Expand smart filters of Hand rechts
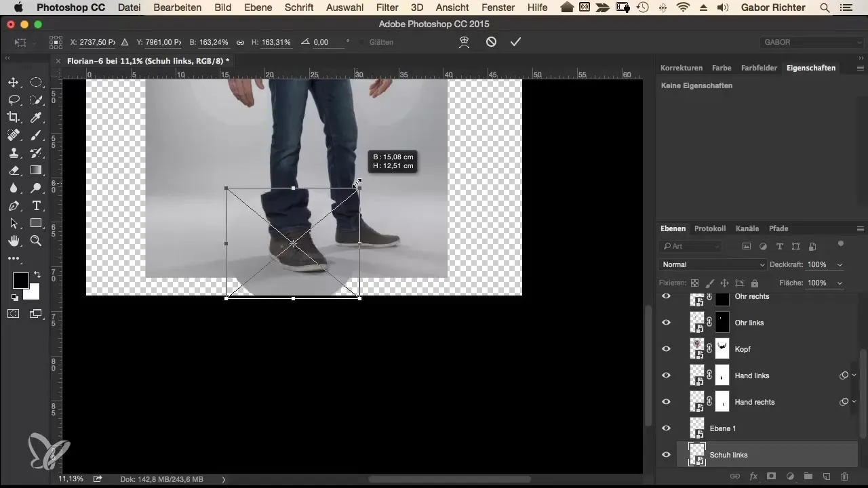The height and width of the screenshot is (488, 868). (x=854, y=401)
